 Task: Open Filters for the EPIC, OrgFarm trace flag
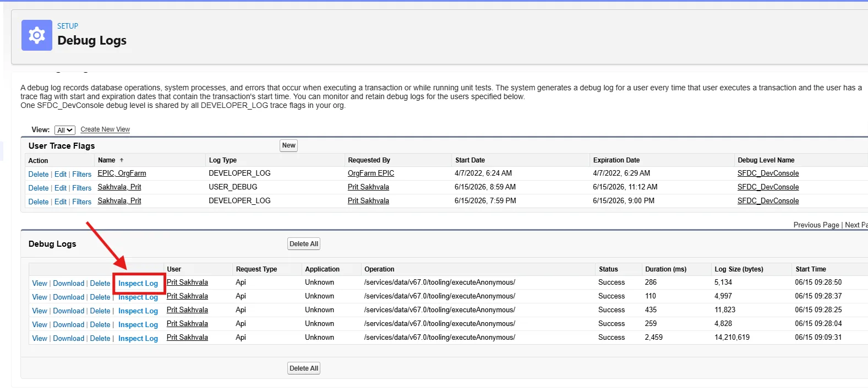coord(82,174)
